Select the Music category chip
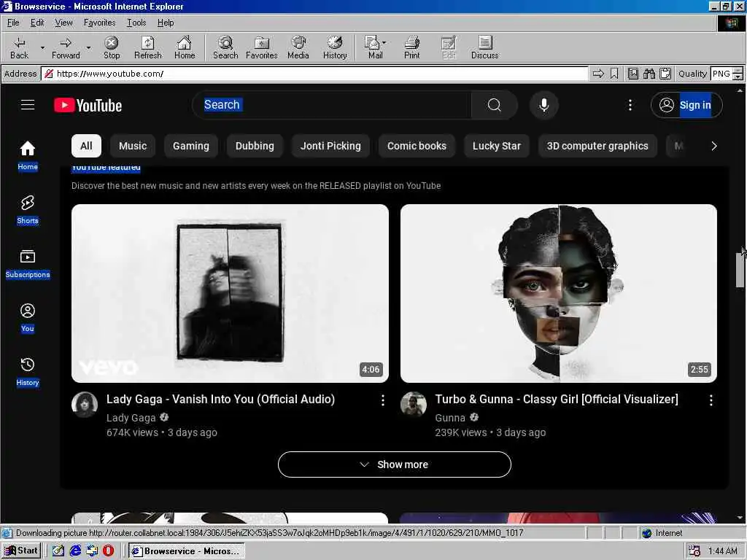The height and width of the screenshot is (560, 747). pyautogui.click(x=133, y=146)
